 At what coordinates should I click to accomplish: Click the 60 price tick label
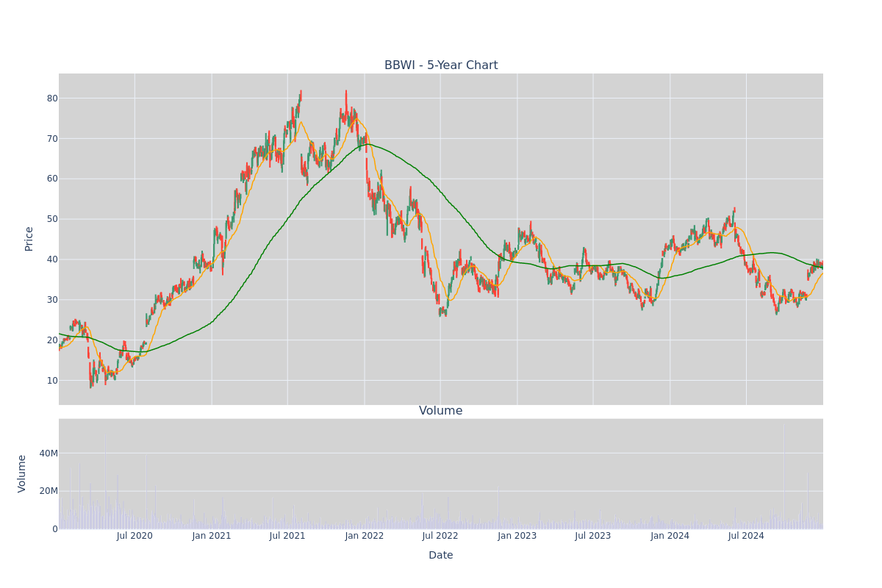(x=52, y=179)
